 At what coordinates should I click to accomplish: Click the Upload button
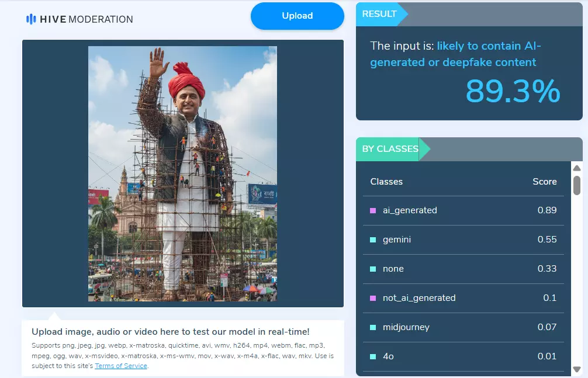298,16
